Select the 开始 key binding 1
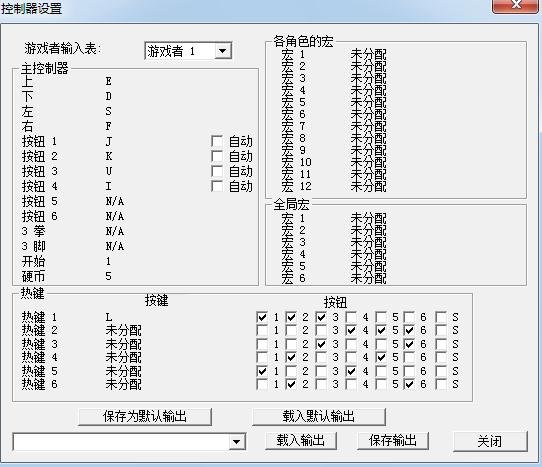The height and width of the screenshot is (467, 542). (109, 261)
